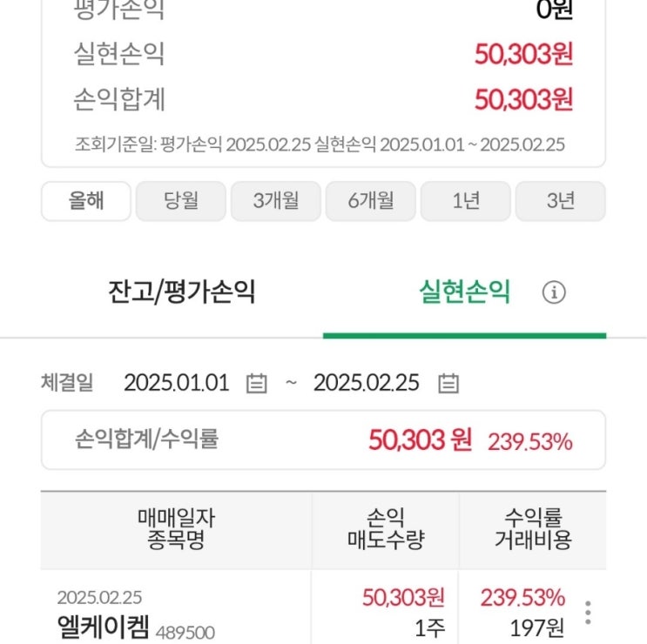Click the 2025.02.25 end date field

(x=367, y=383)
